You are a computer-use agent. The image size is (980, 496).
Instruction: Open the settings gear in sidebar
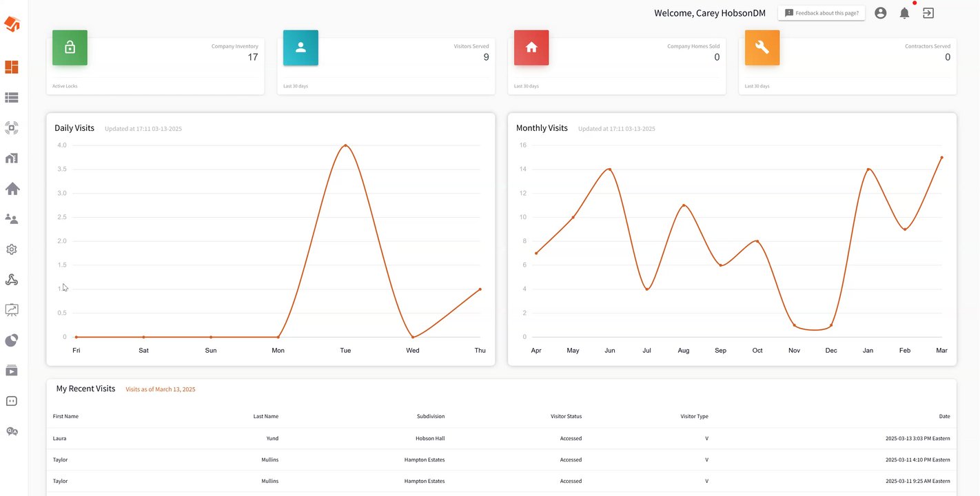(x=12, y=249)
